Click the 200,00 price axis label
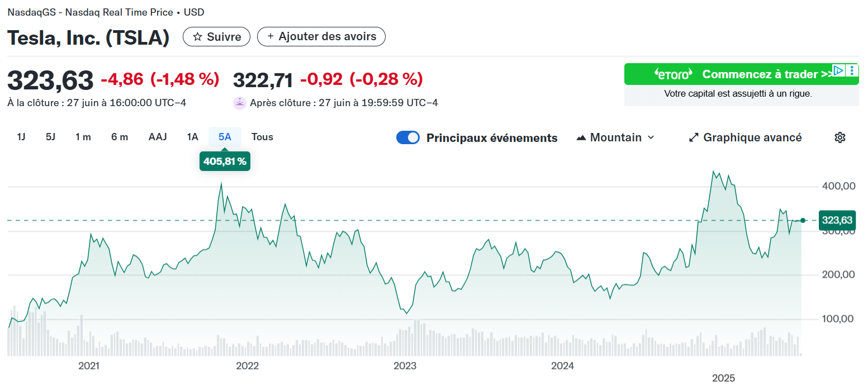868x390 pixels. point(838,275)
